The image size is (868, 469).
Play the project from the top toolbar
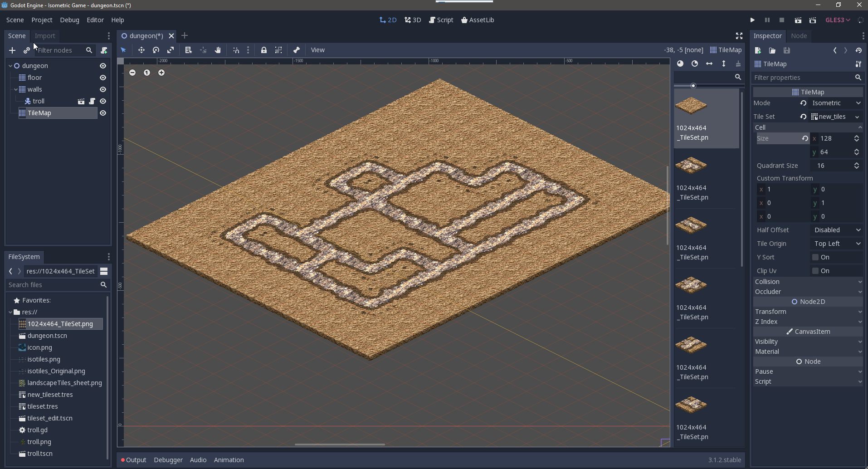pos(752,20)
